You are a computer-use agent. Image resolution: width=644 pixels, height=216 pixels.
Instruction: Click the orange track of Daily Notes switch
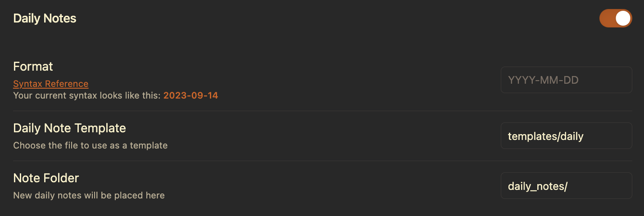click(606, 18)
